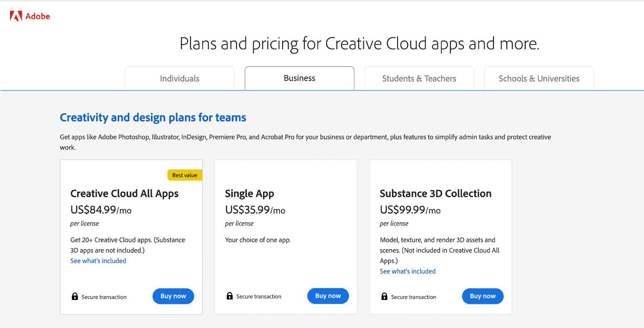Click Secure transaction text in Substance 3D card
Screen dimensions: 644x328
click(413, 297)
